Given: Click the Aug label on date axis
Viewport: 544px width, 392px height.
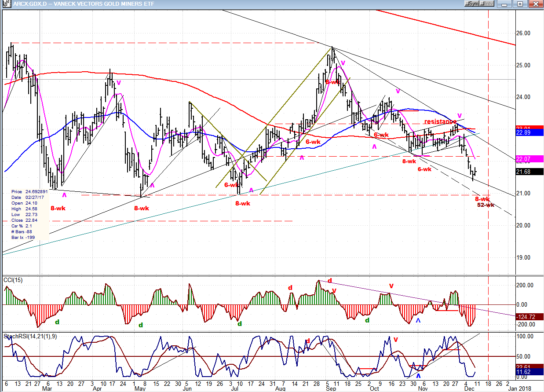Looking at the screenshot, I should pos(280,389).
